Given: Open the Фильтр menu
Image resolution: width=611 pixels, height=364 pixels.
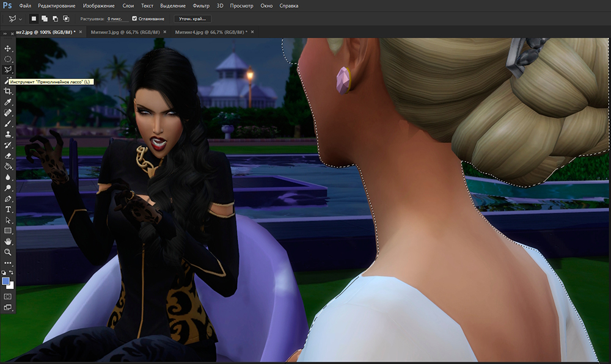Looking at the screenshot, I should tap(200, 5).
